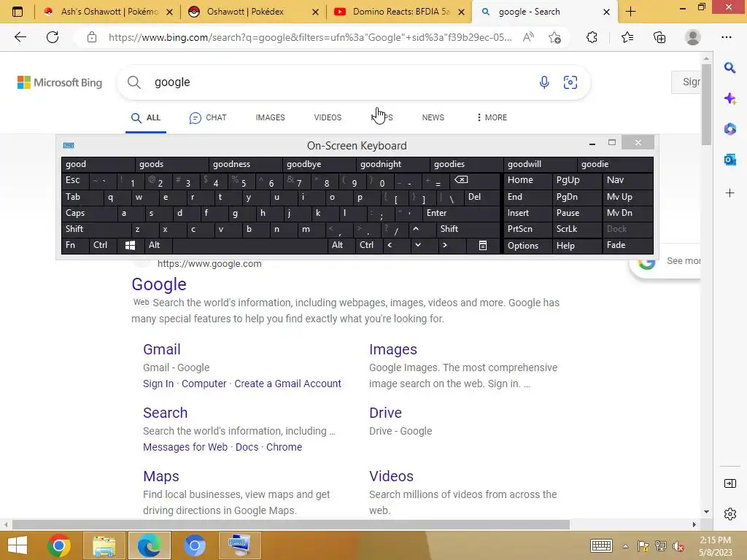Open the Drive sitelink
The width and height of the screenshot is (747, 560).
click(385, 413)
